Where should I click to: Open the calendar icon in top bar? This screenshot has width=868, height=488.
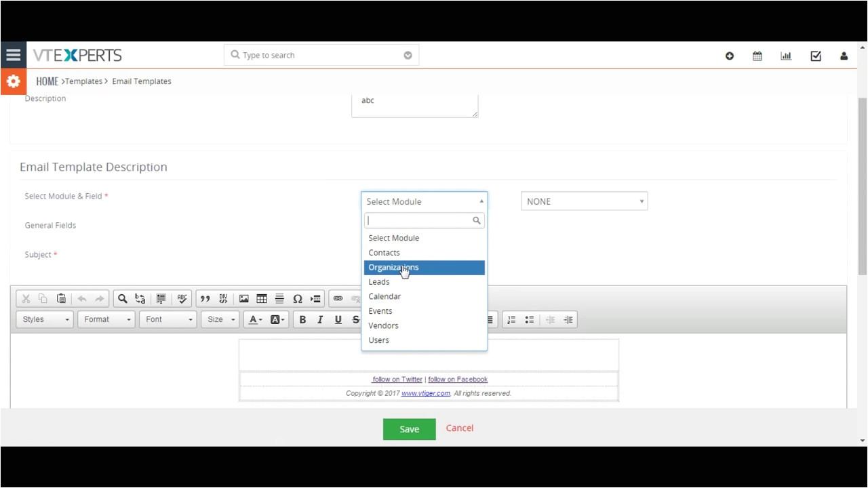coord(757,56)
